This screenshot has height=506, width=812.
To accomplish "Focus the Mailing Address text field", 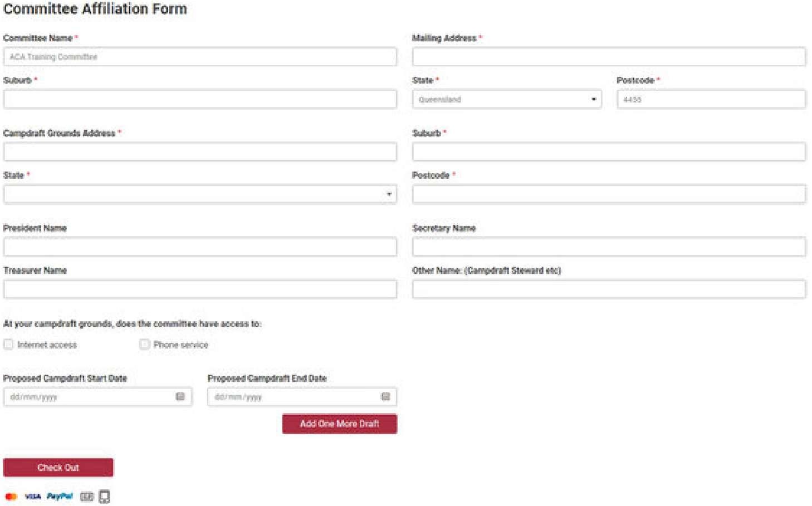I will (x=609, y=57).
